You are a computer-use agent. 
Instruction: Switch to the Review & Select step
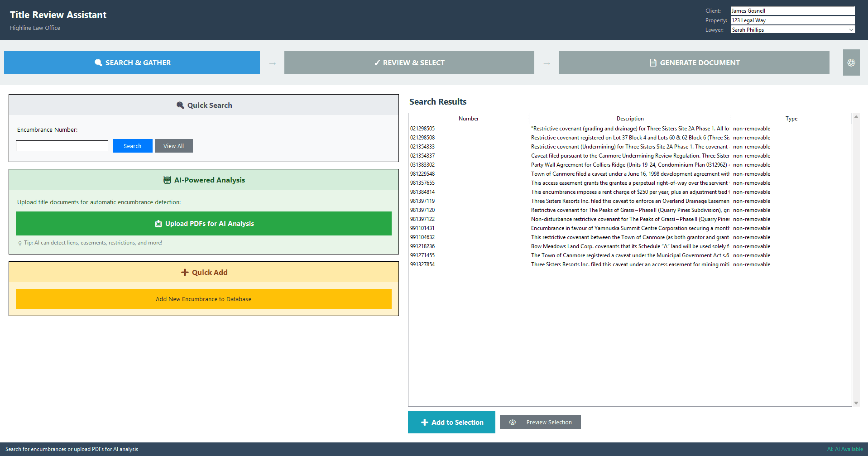tap(409, 62)
